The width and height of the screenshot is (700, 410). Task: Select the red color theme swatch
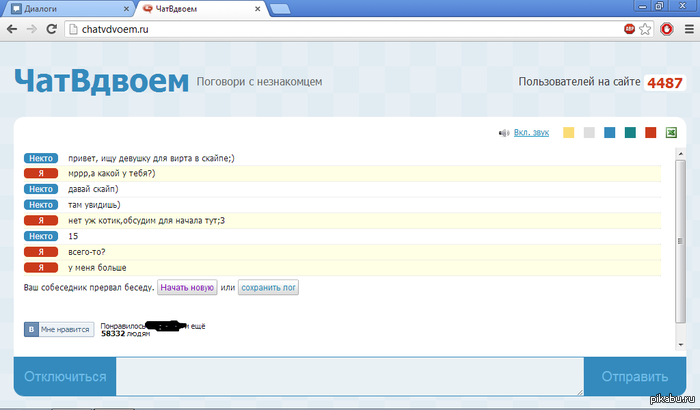pyautogui.click(x=651, y=132)
